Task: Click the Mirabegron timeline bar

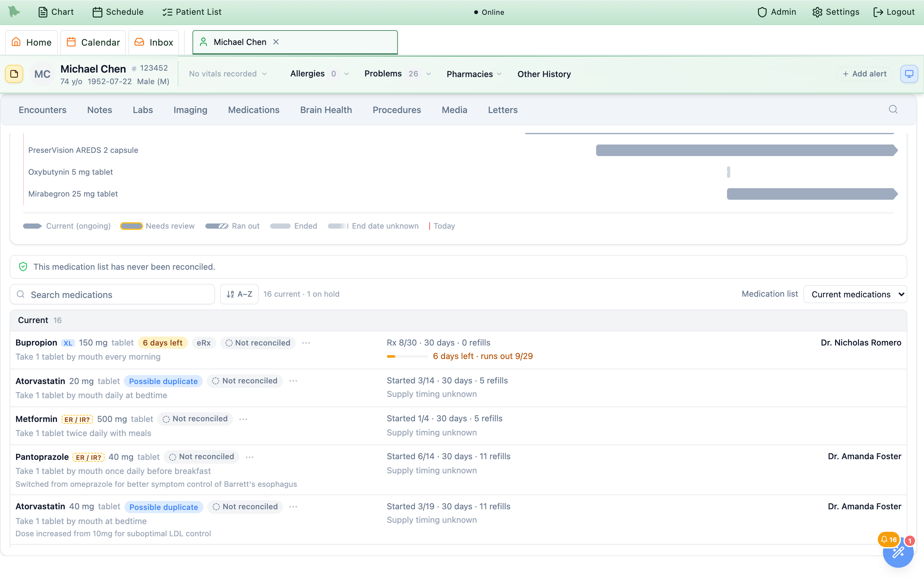Action: click(x=812, y=194)
